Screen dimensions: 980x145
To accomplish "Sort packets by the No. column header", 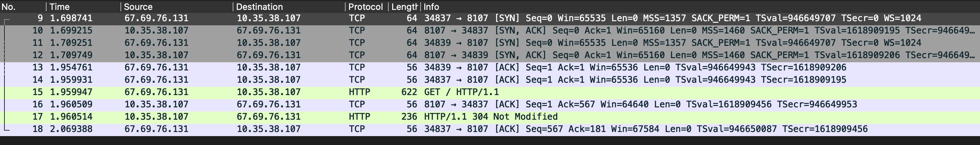I will point(23,6).
